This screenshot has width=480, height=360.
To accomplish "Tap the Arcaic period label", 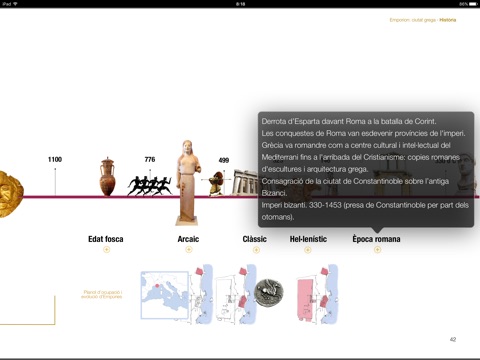I will tap(188, 239).
